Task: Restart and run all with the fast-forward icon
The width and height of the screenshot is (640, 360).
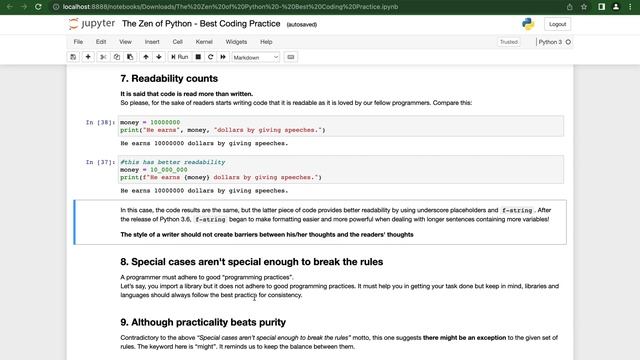Action: click(223, 57)
